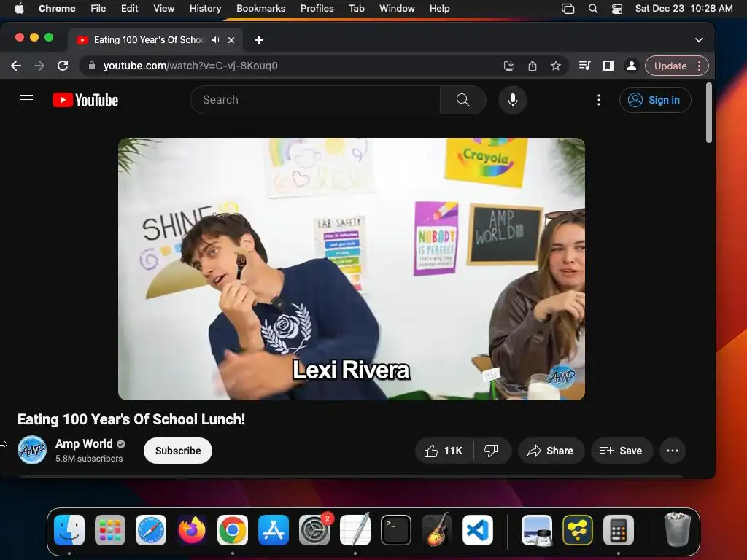Viewport: 747px width, 560px height.
Task: Click Sign in button
Action: [655, 100]
